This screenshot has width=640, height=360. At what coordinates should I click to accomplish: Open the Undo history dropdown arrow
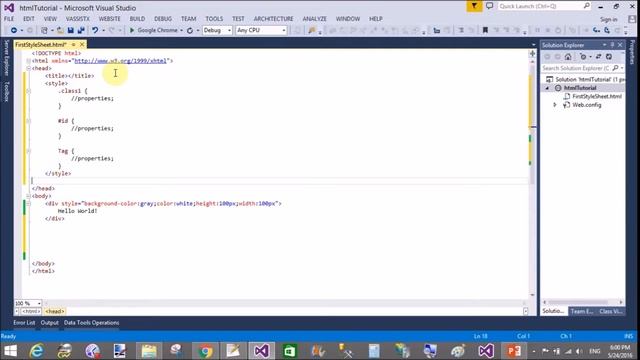point(104,31)
